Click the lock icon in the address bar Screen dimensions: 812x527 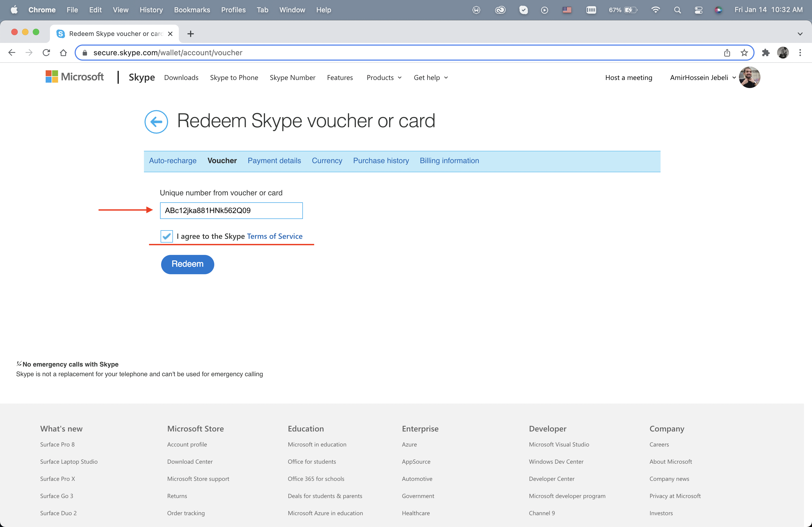tap(85, 53)
